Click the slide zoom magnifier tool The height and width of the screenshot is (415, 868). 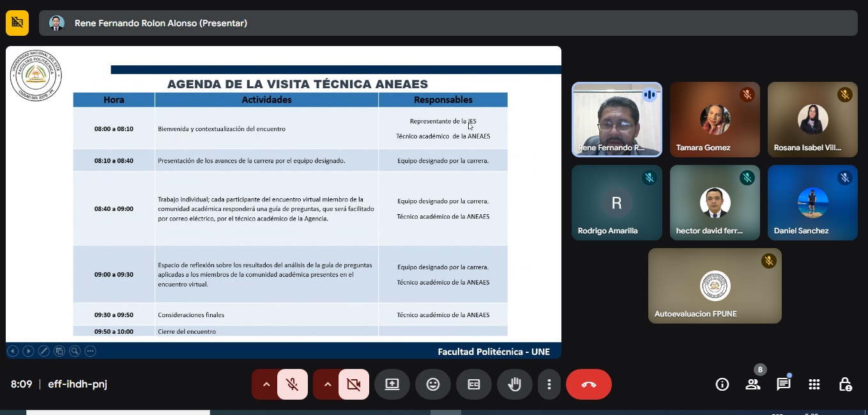click(x=75, y=350)
